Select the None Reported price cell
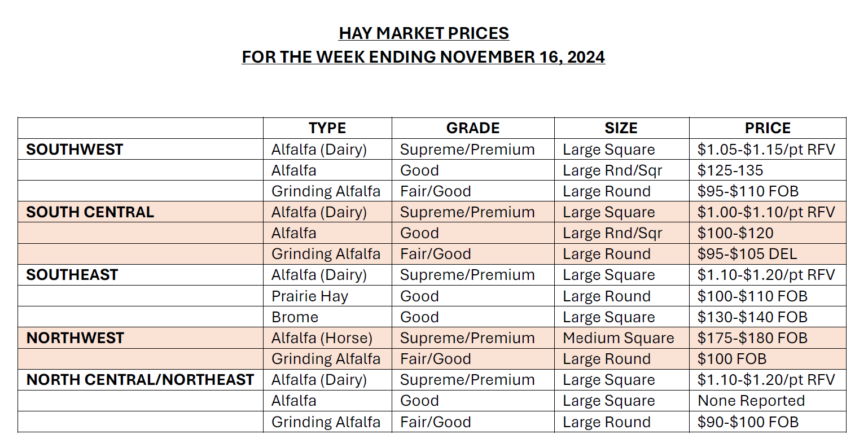The height and width of the screenshot is (443, 868). [751, 401]
